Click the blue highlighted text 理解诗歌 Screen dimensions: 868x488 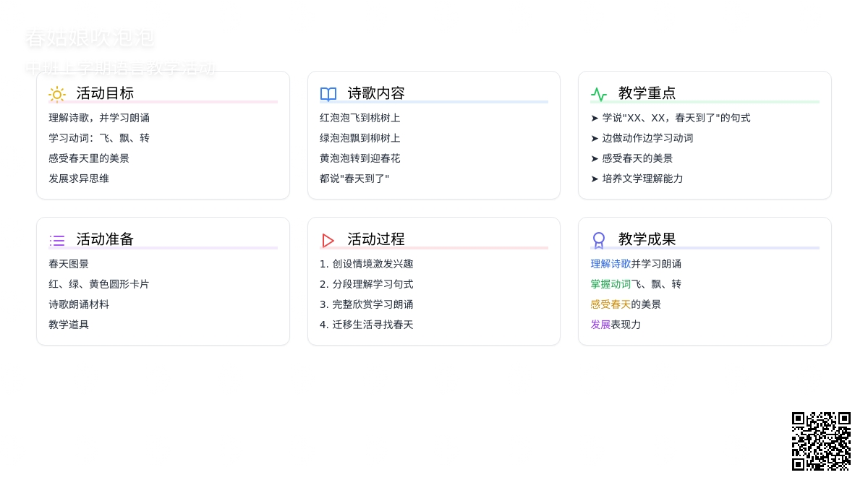pyautogui.click(x=610, y=264)
